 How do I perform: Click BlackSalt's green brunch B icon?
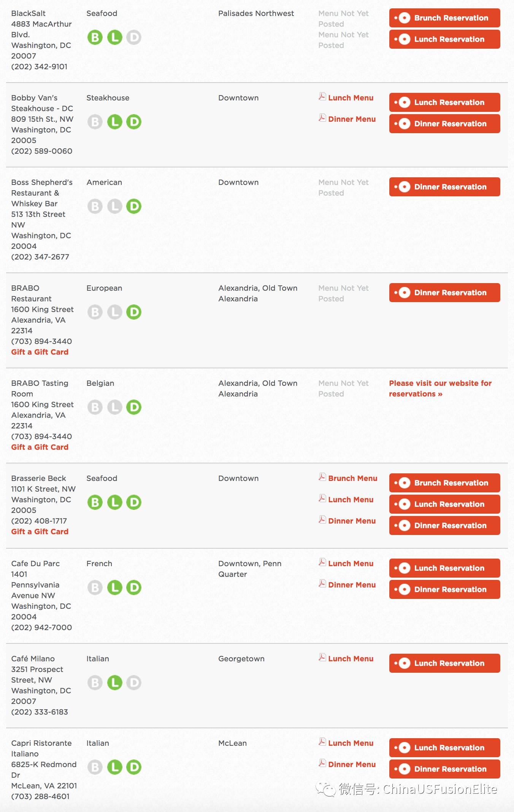[x=95, y=37]
